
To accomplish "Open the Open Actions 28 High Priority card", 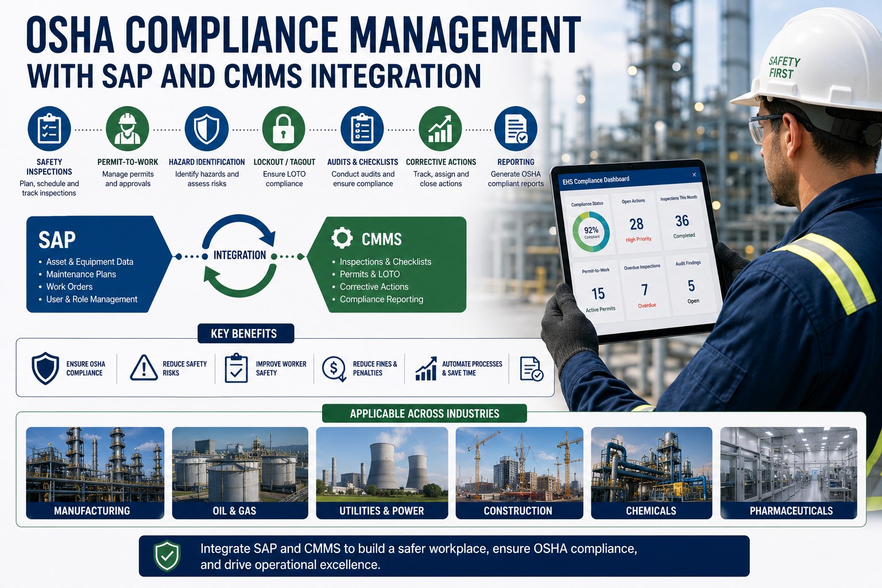I will [x=636, y=223].
